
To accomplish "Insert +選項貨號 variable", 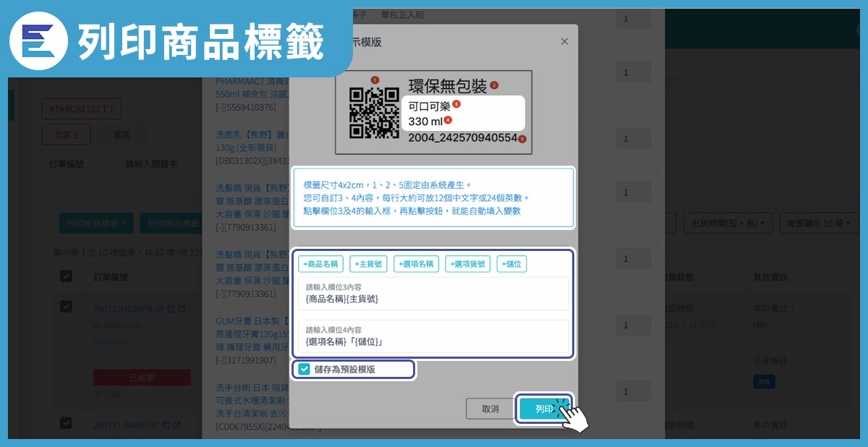I will [467, 264].
